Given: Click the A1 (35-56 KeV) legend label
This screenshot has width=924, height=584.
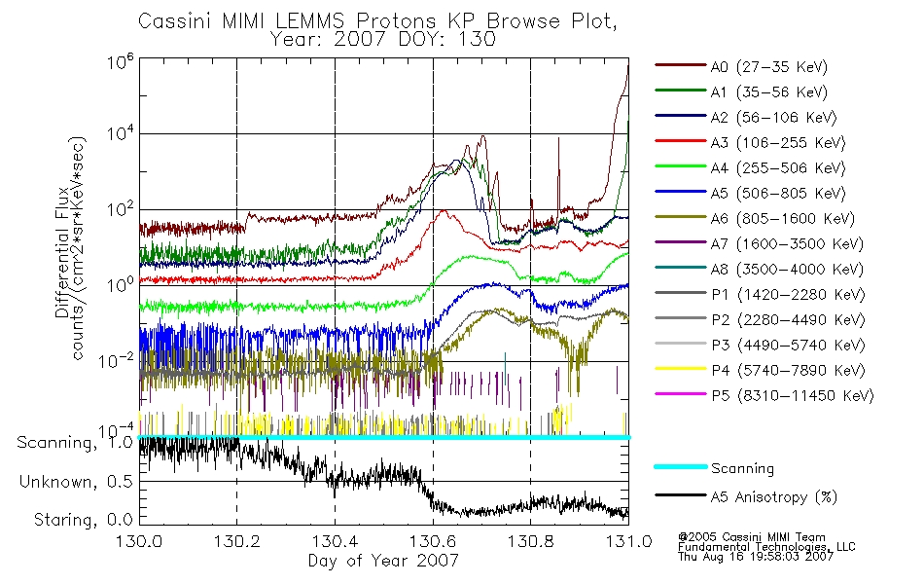Looking at the screenshot, I should pos(769,92).
